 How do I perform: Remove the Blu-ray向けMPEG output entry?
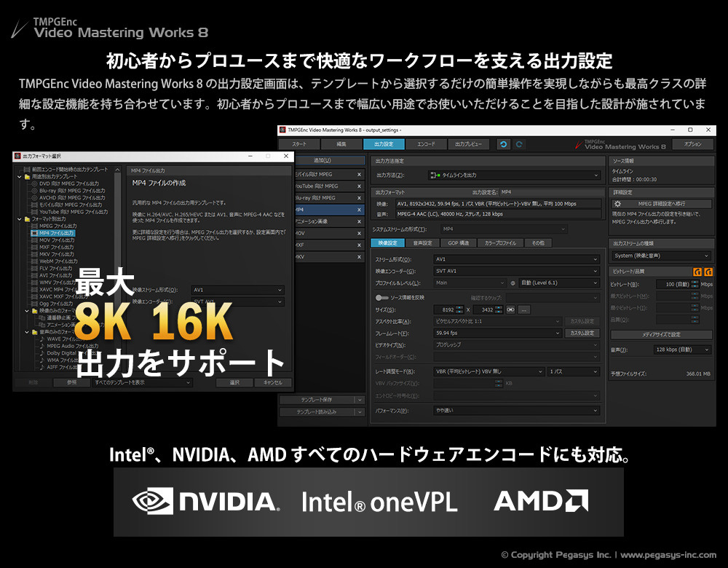pyautogui.click(x=359, y=198)
